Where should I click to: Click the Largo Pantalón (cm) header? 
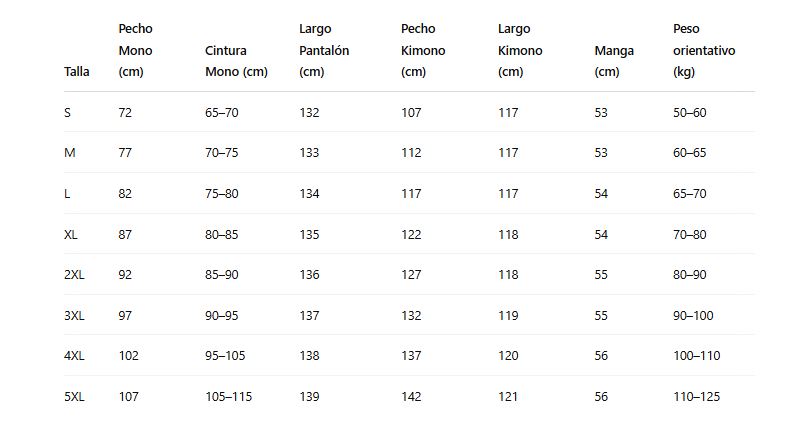(x=323, y=50)
